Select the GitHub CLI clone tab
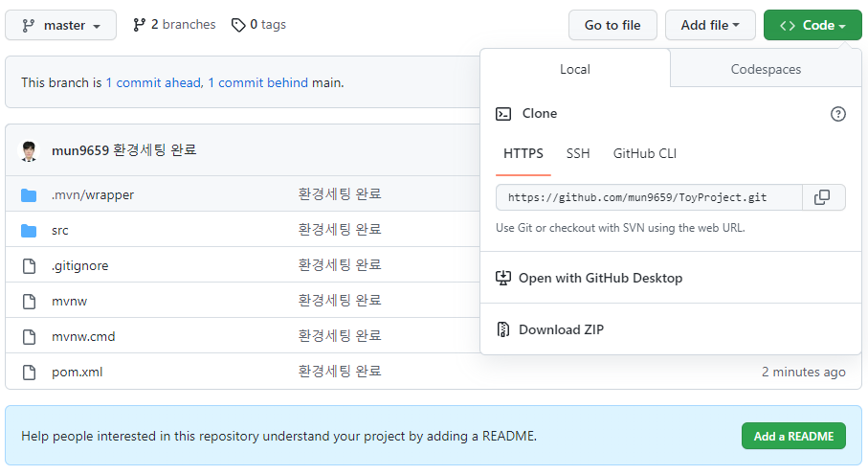This screenshot has width=868, height=475. [x=645, y=153]
